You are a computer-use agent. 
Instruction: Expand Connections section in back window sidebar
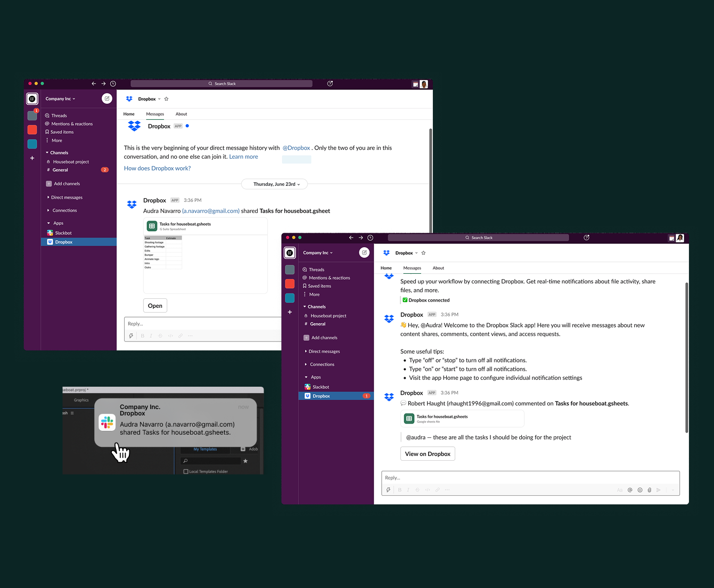pyautogui.click(x=48, y=210)
